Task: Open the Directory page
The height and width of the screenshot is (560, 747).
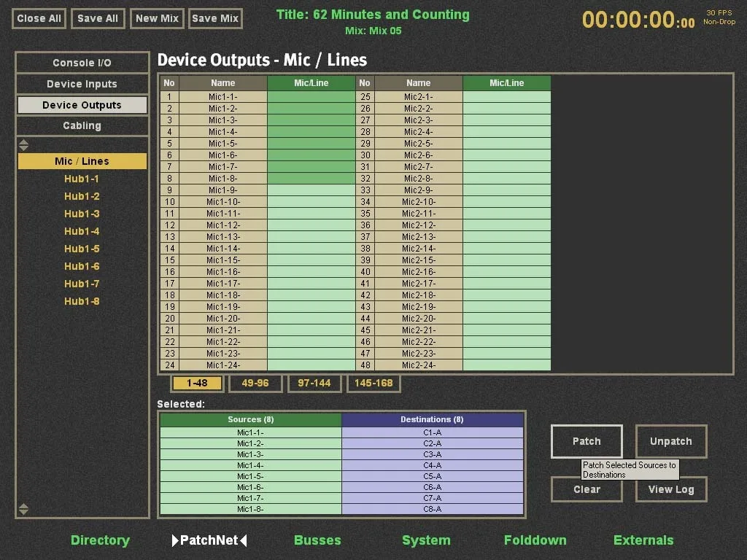Action: pos(100,540)
